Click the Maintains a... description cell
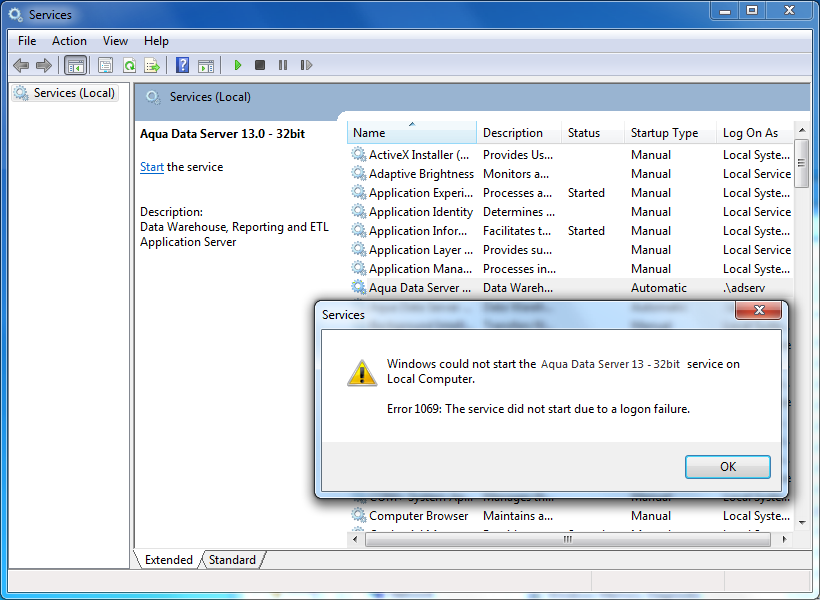Screen dimensions: 820x600 518,516
